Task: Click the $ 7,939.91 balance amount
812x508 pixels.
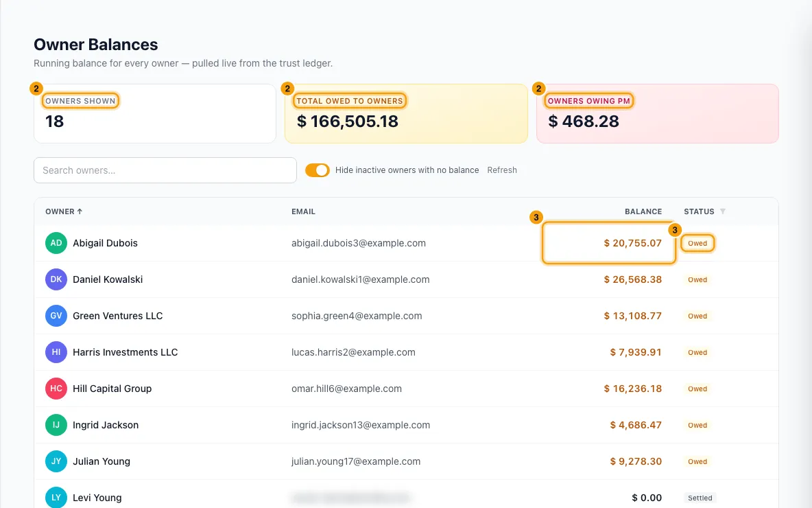Action: [x=636, y=352]
